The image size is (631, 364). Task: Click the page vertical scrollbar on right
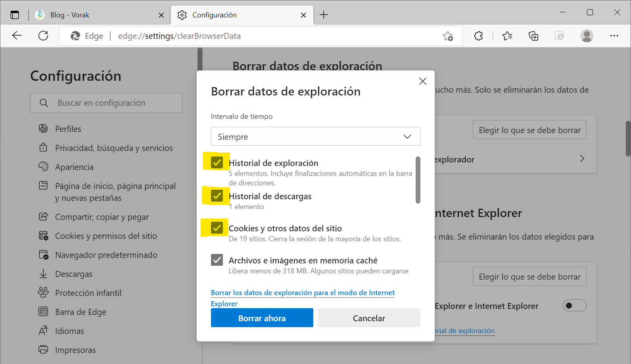628,139
